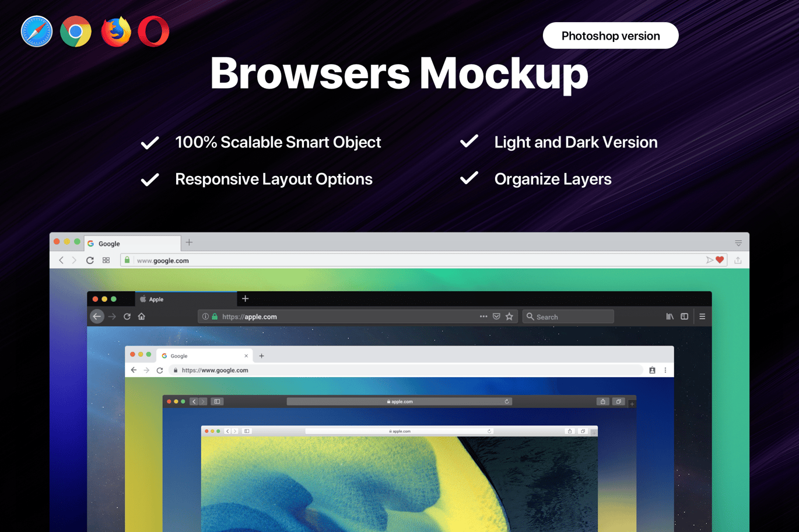The height and width of the screenshot is (532, 799).
Task: Click the Safari compass logo icon
Action: (x=36, y=31)
